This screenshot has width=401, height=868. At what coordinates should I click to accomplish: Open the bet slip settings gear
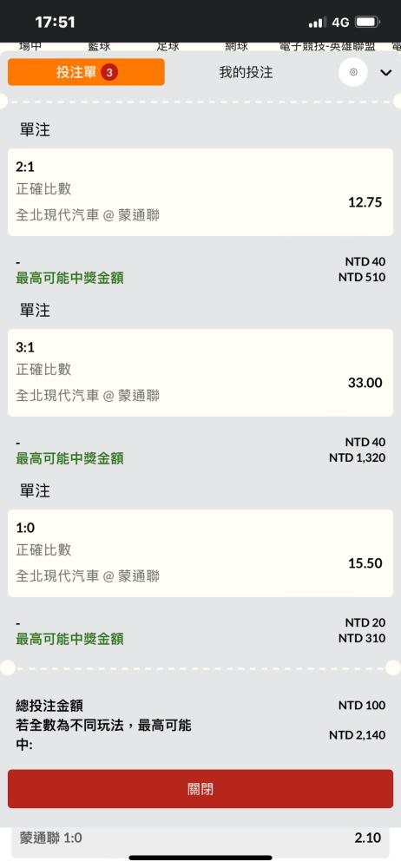[x=353, y=72]
